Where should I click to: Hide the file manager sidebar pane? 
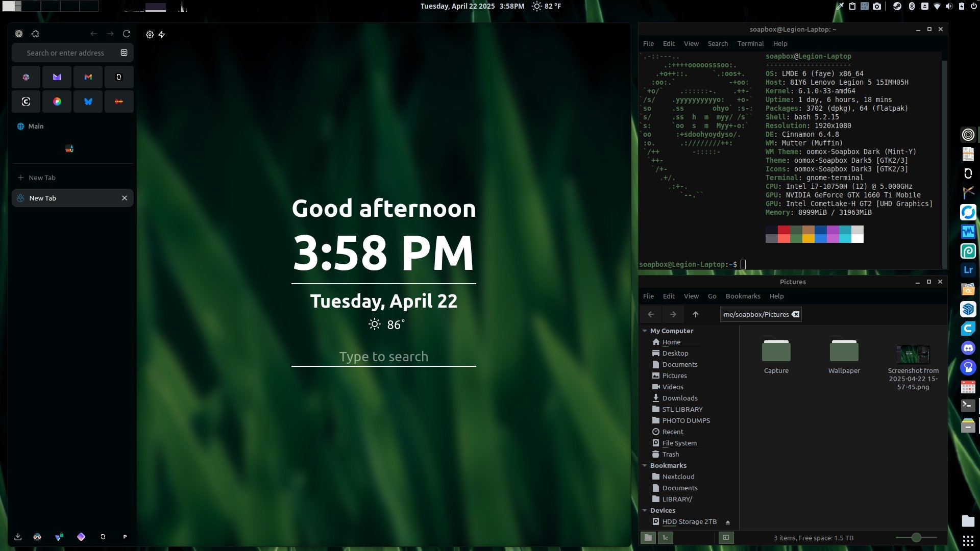(x=726, y=537)
